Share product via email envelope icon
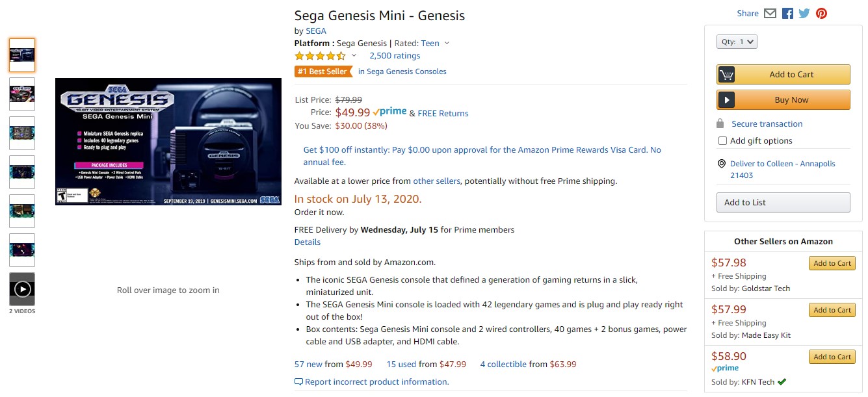Viewport: 868px width, 397px height. (x=770, y=13)
